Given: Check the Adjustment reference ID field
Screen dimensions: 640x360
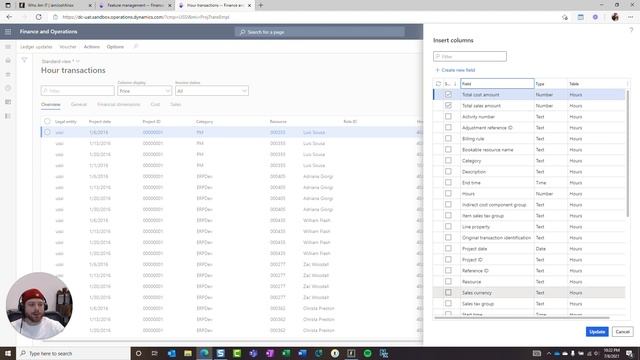Looking at the screenshot, I should tap(448, 127).
